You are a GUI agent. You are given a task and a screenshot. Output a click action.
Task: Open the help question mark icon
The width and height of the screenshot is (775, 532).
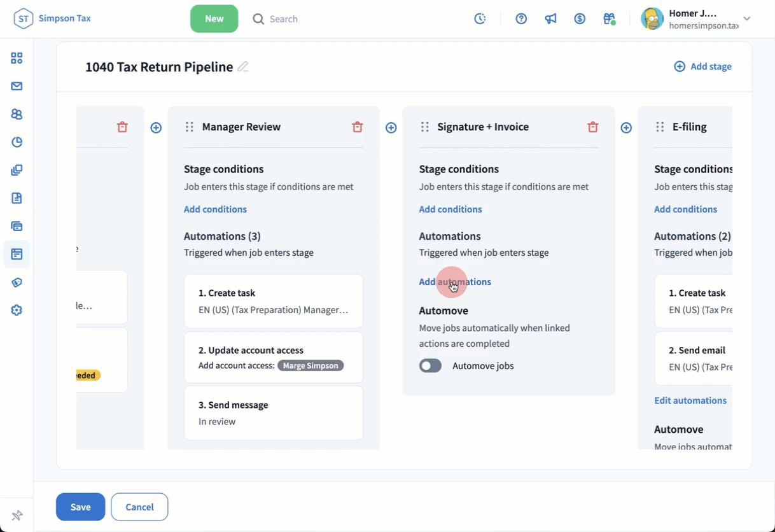click(521, 19)
